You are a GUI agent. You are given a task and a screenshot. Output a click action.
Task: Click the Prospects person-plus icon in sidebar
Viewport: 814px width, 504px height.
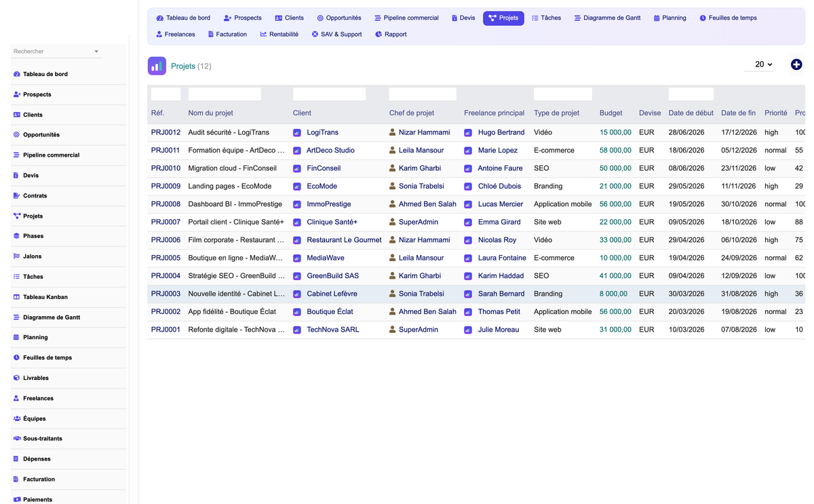click(x=17, y=94)
